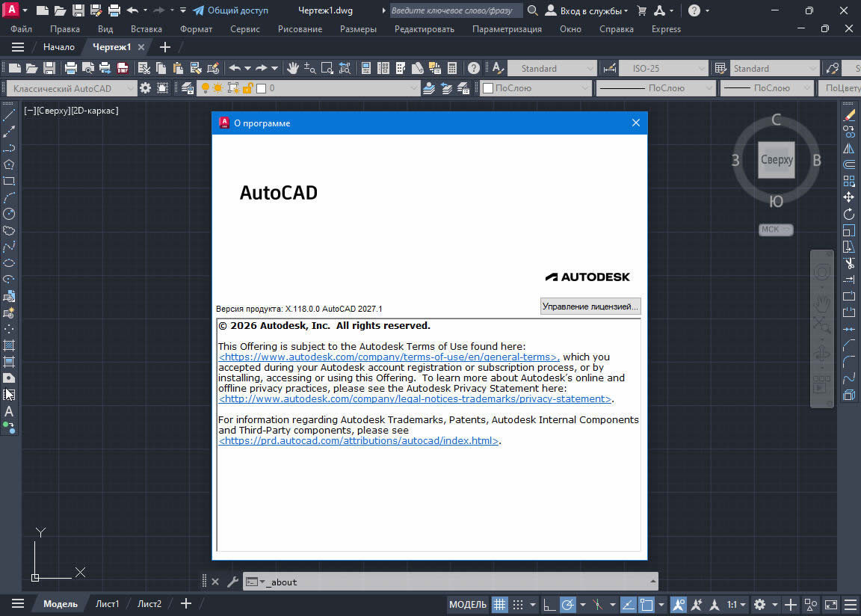This screenshot has height=616, width=861.
Task: Click the command line customize wrench icon
Action: point(233,582)
